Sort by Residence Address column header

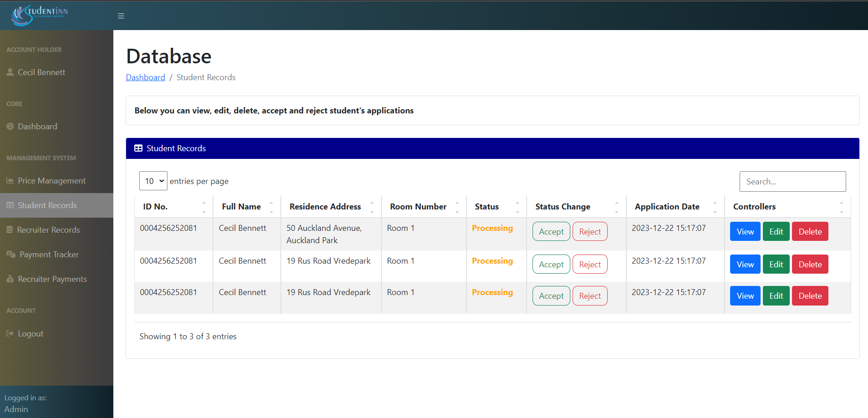click(331, 207)
